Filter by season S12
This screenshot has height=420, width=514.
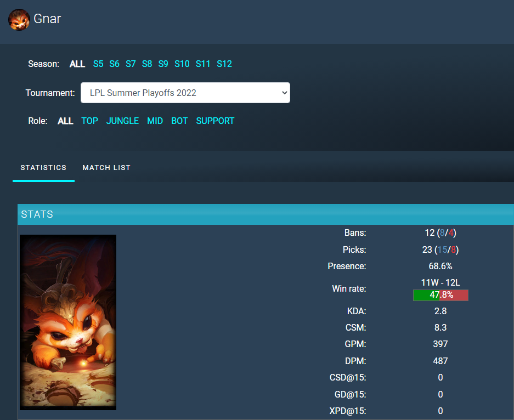pos(224,64)
